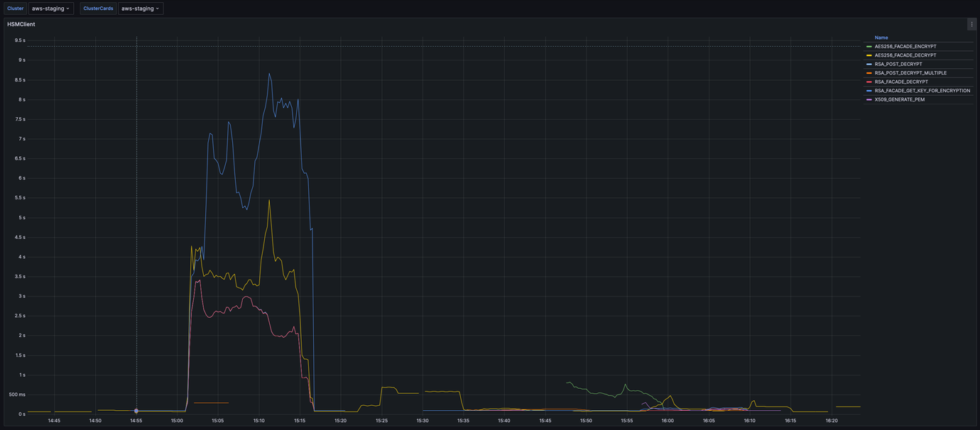The width and height of the screenshot is (980, 430).
Task: Open the Cluster aws-staging dropdown
Action: (51, 9)
